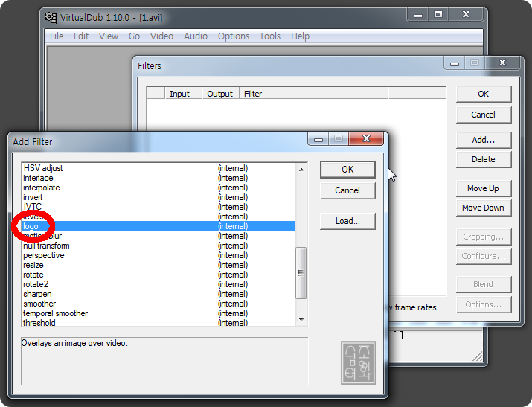
Task: Select the logo filter row
Action: click(158, 226)
